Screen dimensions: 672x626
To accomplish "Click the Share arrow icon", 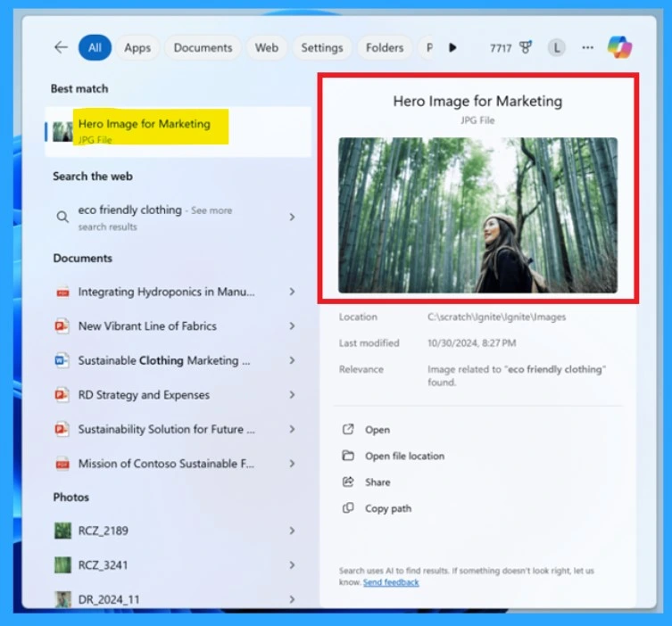I will (x=348, y=482).
